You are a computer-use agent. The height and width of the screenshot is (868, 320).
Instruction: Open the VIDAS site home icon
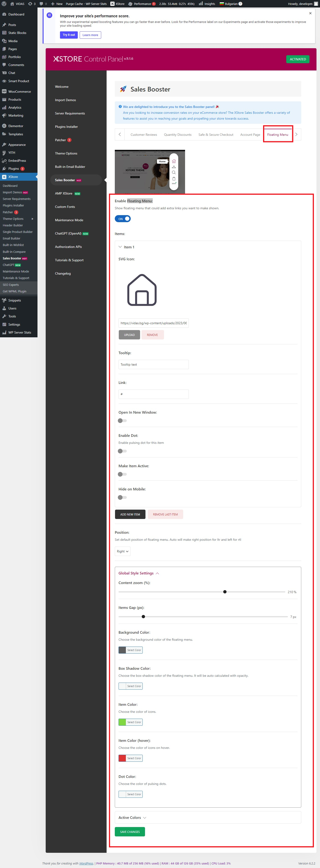tap(12, 4)
